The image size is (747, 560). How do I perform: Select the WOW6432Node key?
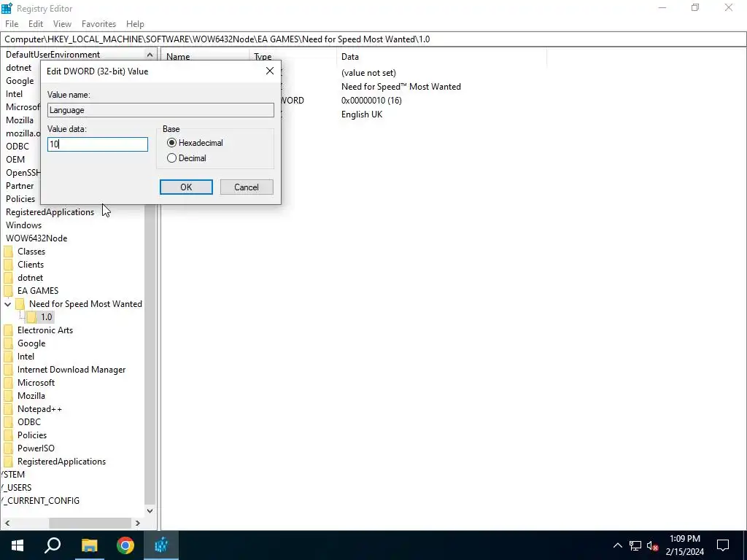tap(36, 238)
